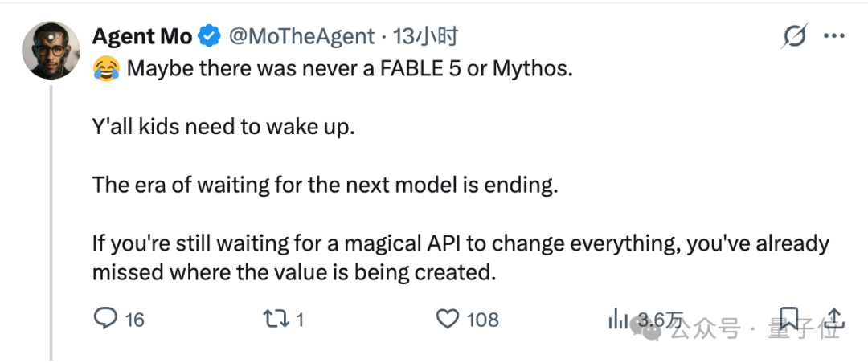Open the 13小时 timestamp link
The height and width of the screenshot is (363, 868).
[x=426, y=37]
